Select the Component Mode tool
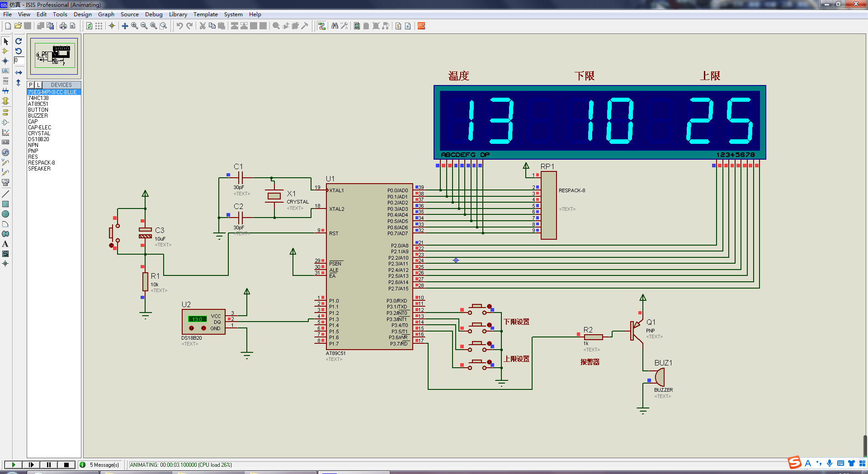Screen dimensions: 868x474 pyautogui.click(x=5, y=51)
